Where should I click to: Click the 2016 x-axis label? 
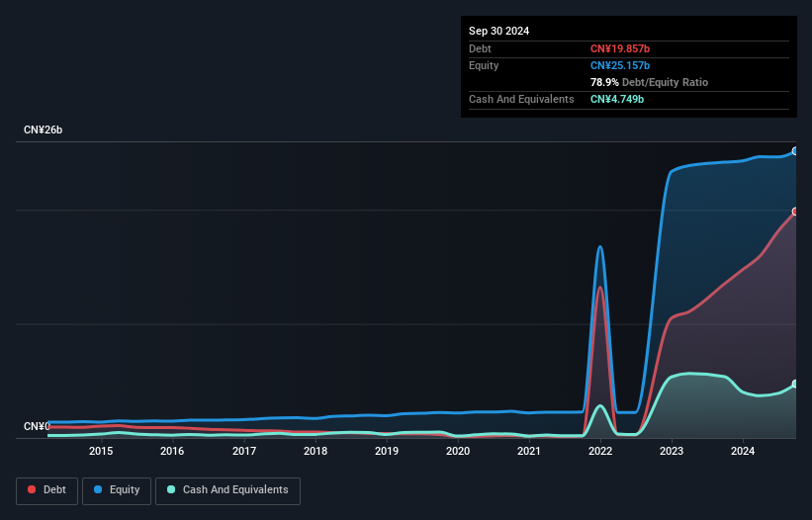(x=172, y=451)
